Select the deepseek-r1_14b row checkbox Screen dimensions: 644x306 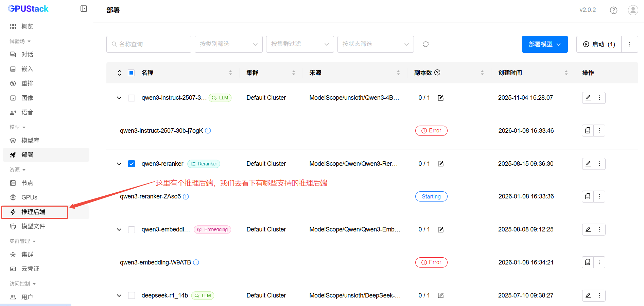[132, 295]
